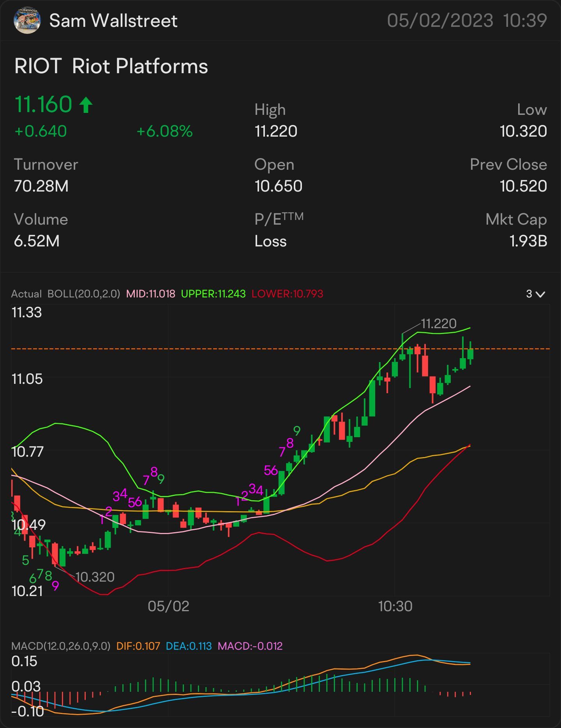Click the Volume value 6.52M
The image size is (561, 728).
pos(37,241)
